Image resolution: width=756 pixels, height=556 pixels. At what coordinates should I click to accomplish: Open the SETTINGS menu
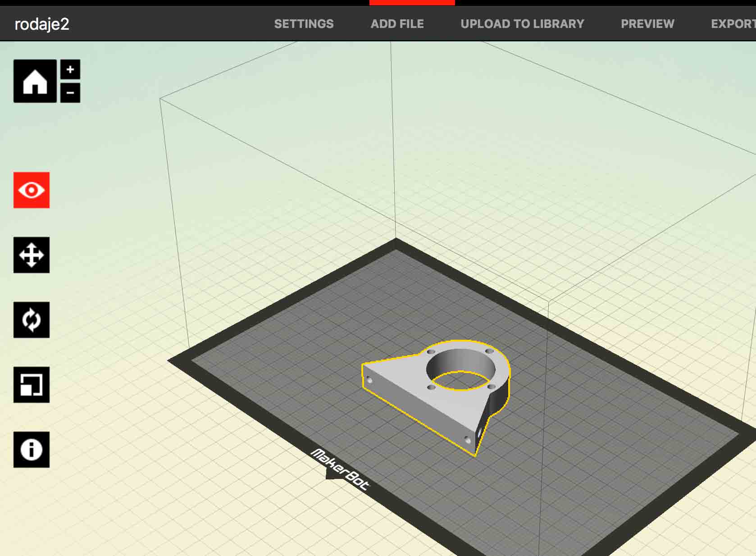click(x=304, y=24)
